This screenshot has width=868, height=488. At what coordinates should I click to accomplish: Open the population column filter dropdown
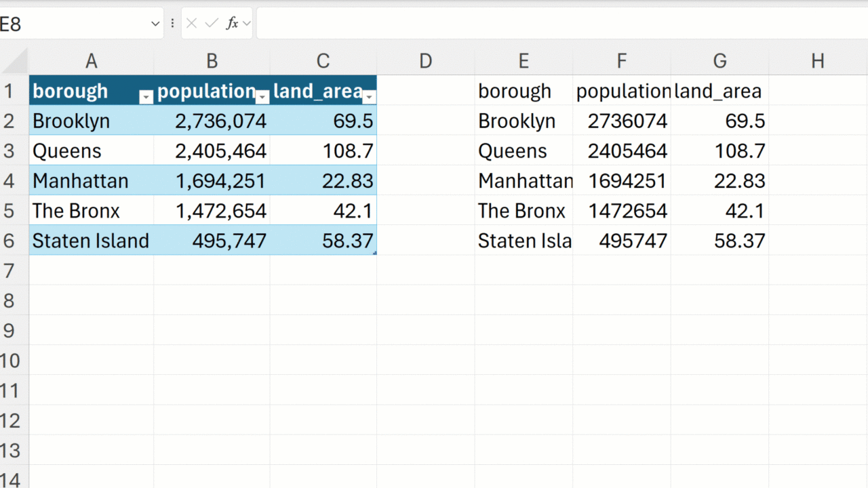coord(262,98)
